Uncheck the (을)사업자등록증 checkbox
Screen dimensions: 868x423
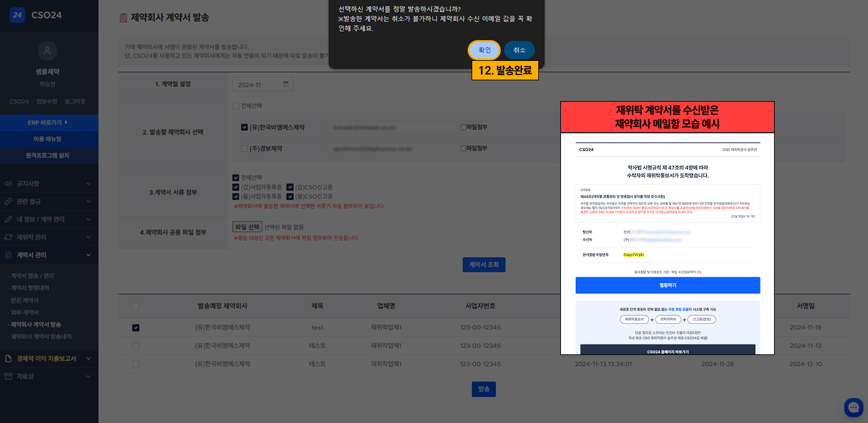236,196
